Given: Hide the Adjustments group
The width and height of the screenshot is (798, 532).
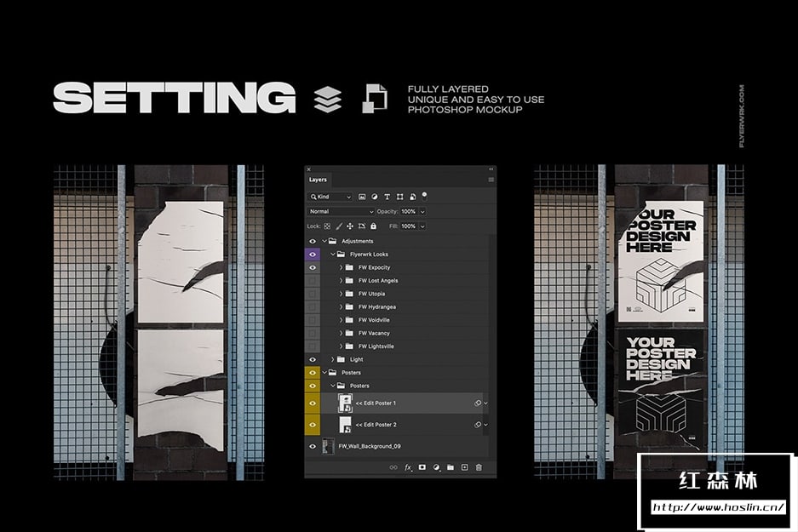Looking at the screenshot, I should click(x=313, y=242).
